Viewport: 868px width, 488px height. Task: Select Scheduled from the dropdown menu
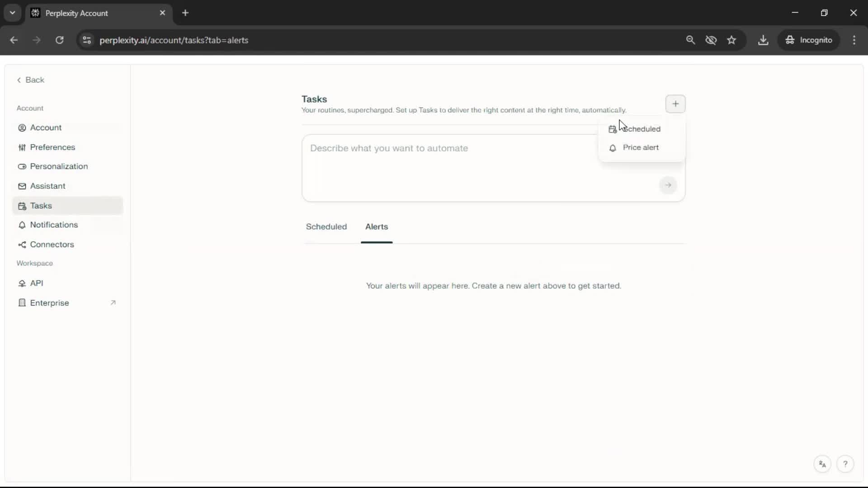click(641, 129)
